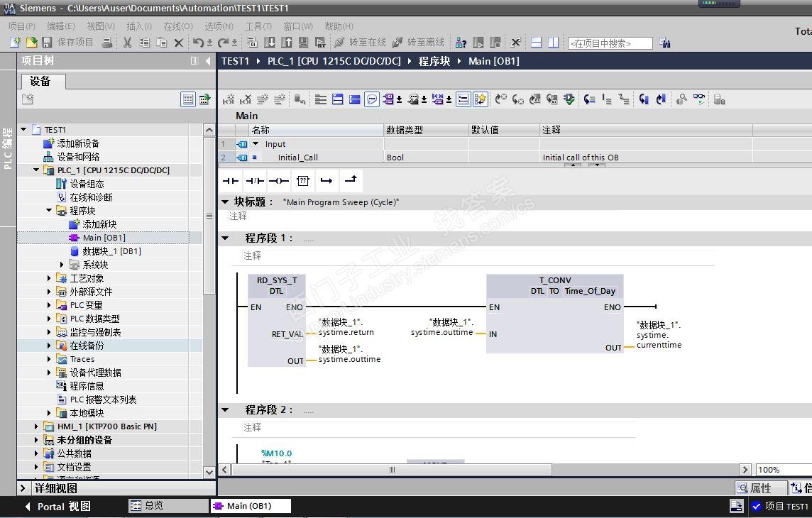Viewport: 812px width, 518px height.
Task: Expand HMI_1 [KTP700 Basic PN] node
Action: [x=36, y=426]
